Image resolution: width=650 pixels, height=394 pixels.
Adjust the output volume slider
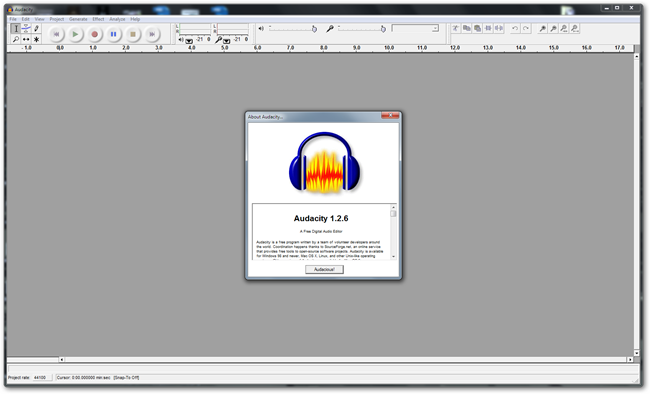[x=293, y=28]
